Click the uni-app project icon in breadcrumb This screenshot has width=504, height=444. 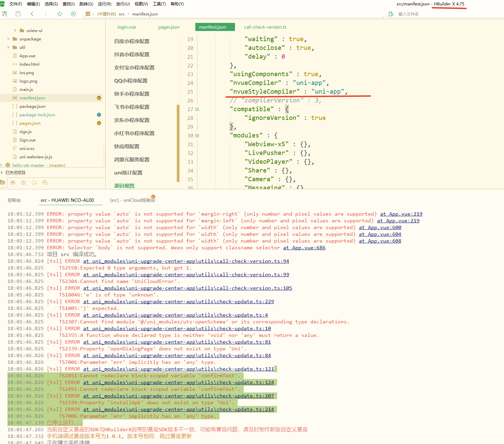88,14
